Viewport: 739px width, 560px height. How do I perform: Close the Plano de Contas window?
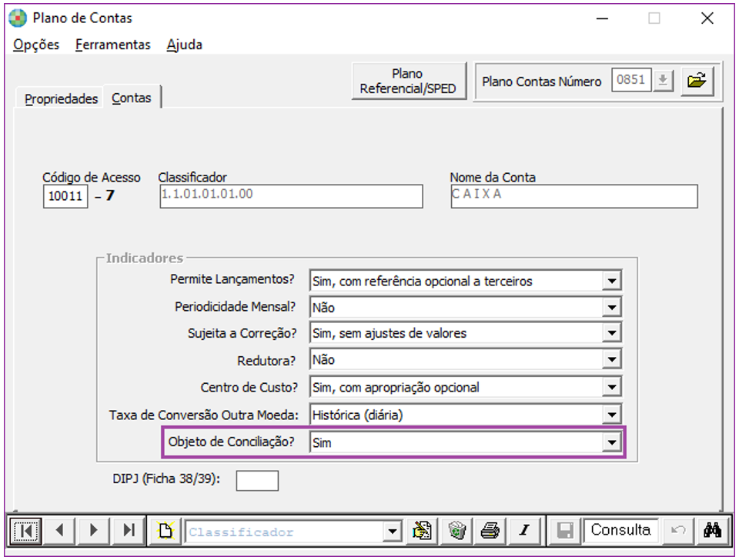(707, 18)
